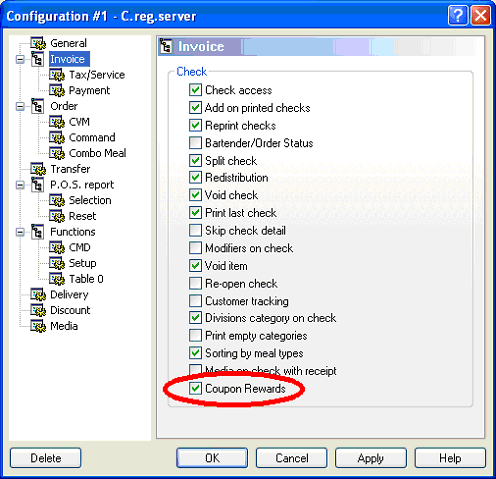Click the Payment gear icon in tree

[57, 90]
